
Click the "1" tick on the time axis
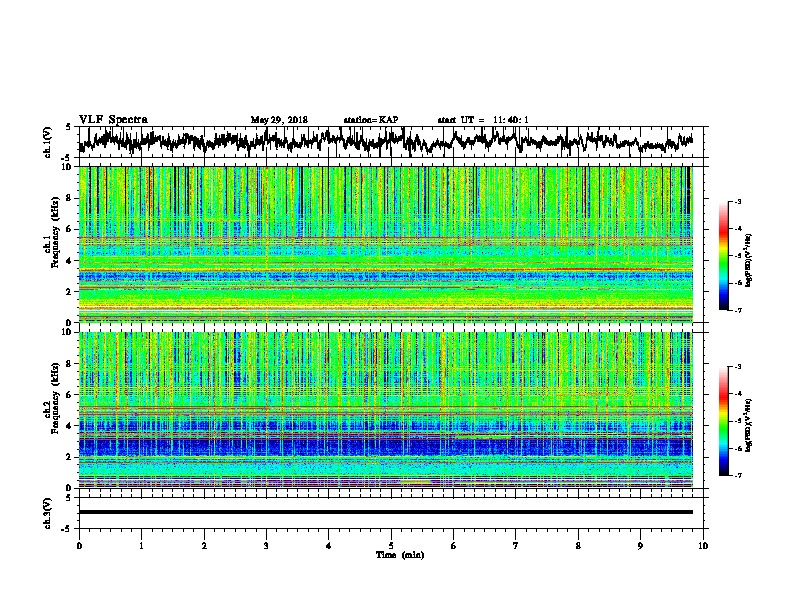coord(141,546)
